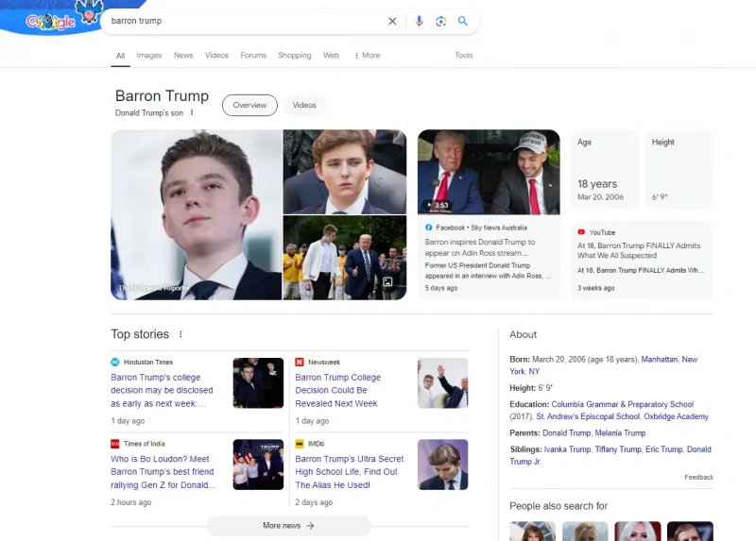Click the Newsweek story thumbnail

tap(442, 383)
